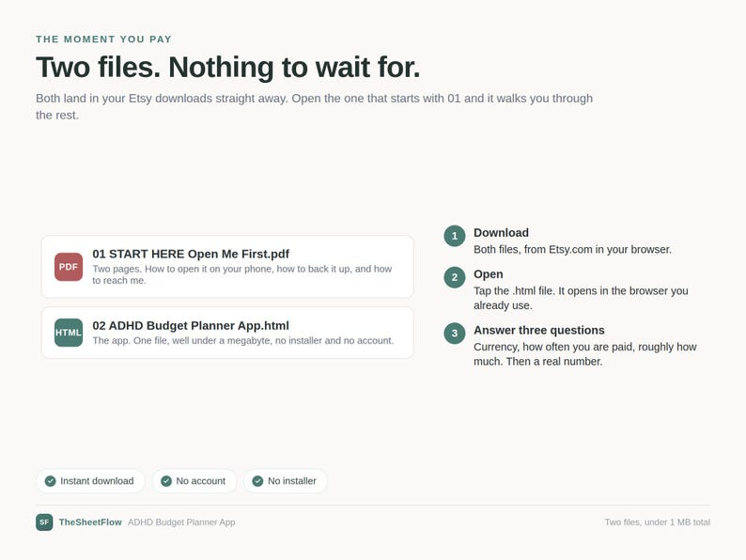The height and width of the screenshot is (560, 746).
Task: Click the No installer pill
Action: pos(286,481)
